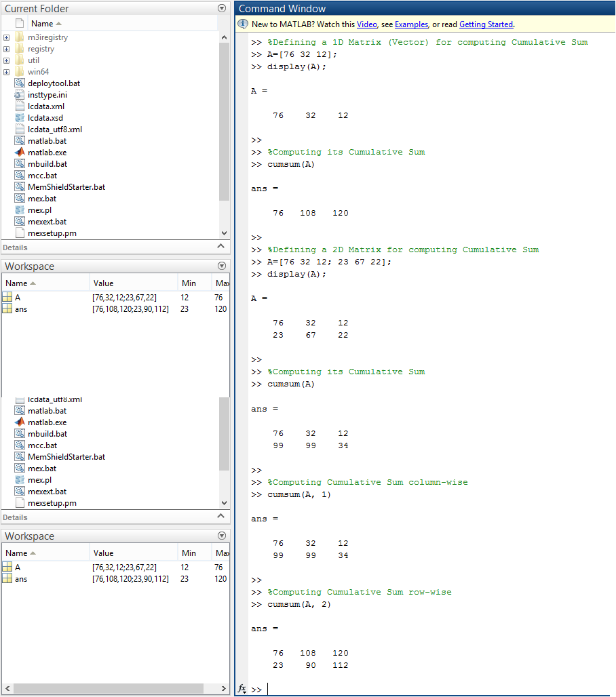
Task: Select the MemShieldStarter.bat file icon
Action: (x=19, y=186)
